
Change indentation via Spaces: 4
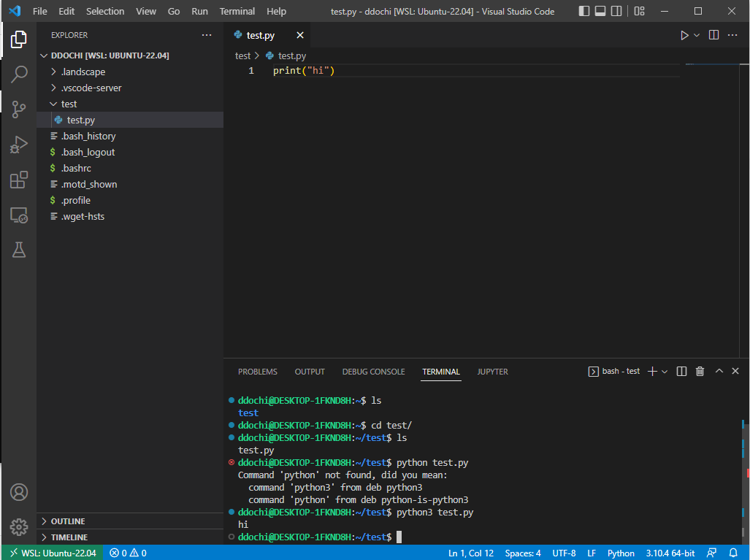[523, 553]
